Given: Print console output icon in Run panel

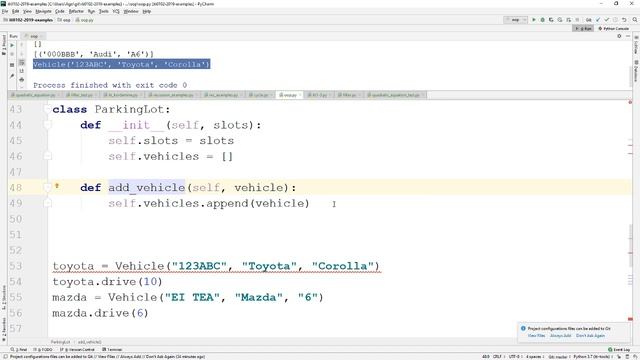Looking at the screenshot, I should coord(22,80).
